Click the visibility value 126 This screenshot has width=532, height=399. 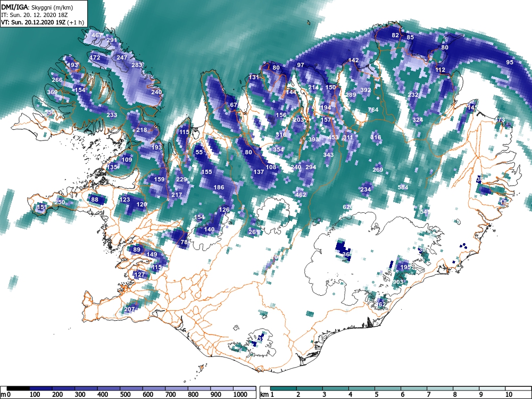coord(224,210)
